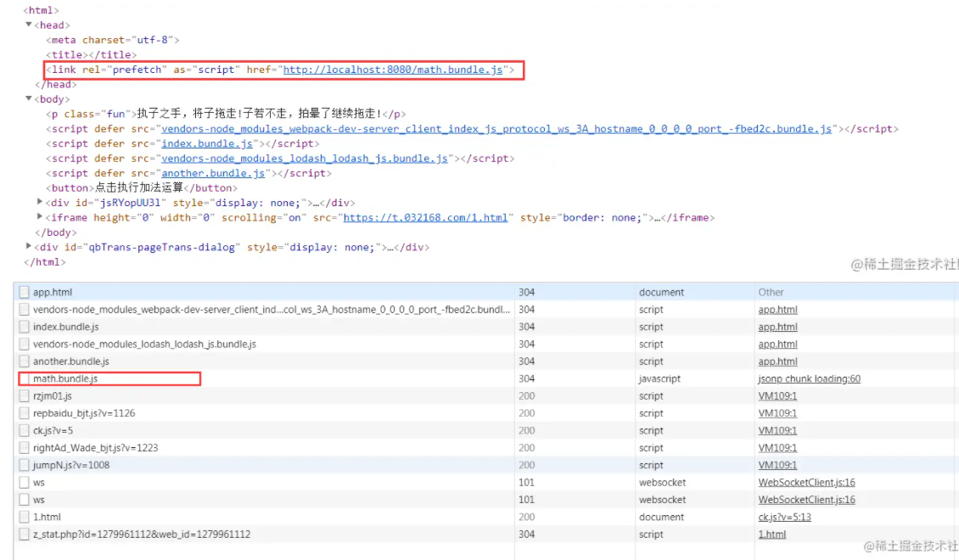Select the z_stat.php network request
Image resolution: width=959 pixels, height=560 pixels.
tap(485, 535)
